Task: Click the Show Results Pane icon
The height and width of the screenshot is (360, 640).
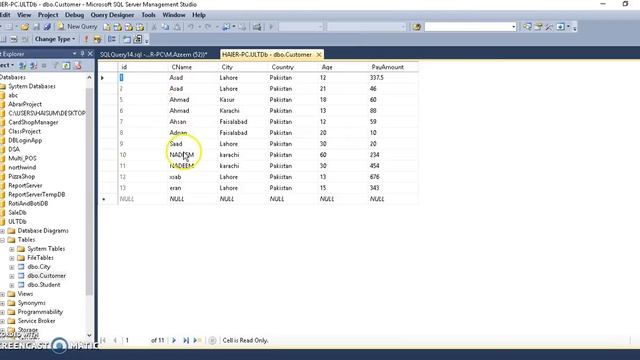Action: tap(24, 39)
